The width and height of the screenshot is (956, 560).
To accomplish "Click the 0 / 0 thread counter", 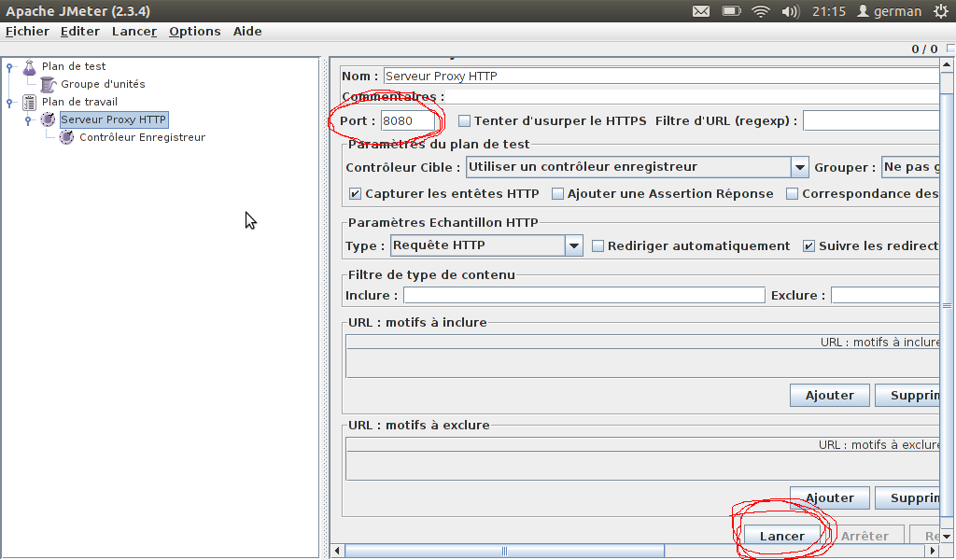I will point(924,49).
